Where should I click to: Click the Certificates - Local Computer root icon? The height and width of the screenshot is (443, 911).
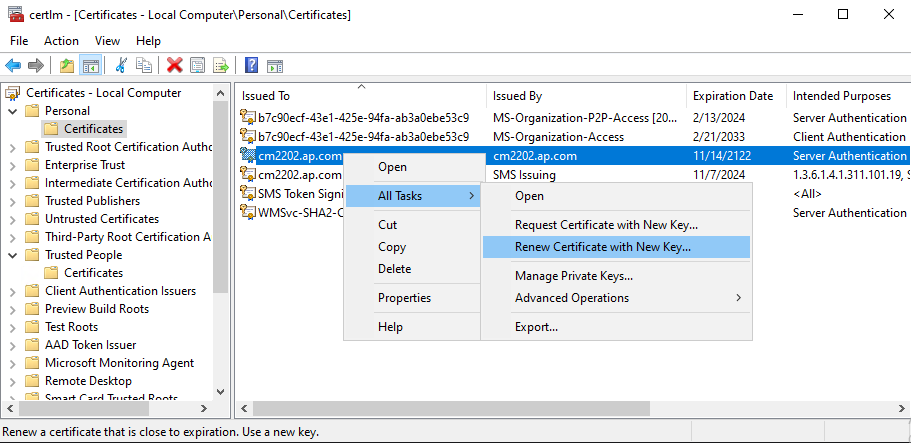[x=12, y=93]
